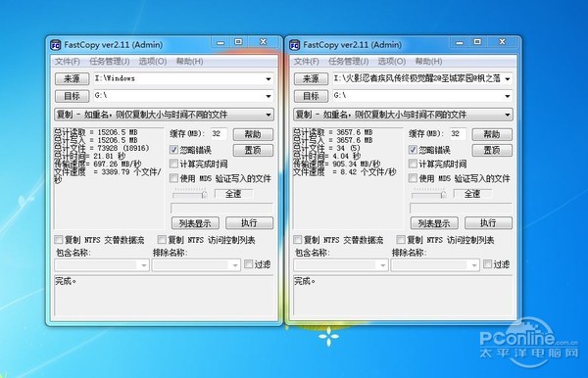Open 帮助(H) menu in right window
Image resolution: width=588 pixels, height=378 pixels.
coord(428,61)
